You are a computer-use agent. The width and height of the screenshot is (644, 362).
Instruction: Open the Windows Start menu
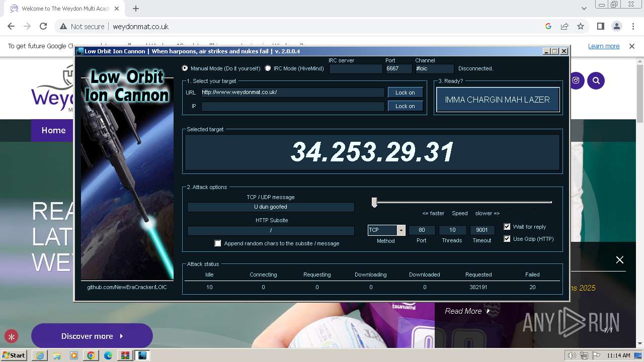point(14,355)
